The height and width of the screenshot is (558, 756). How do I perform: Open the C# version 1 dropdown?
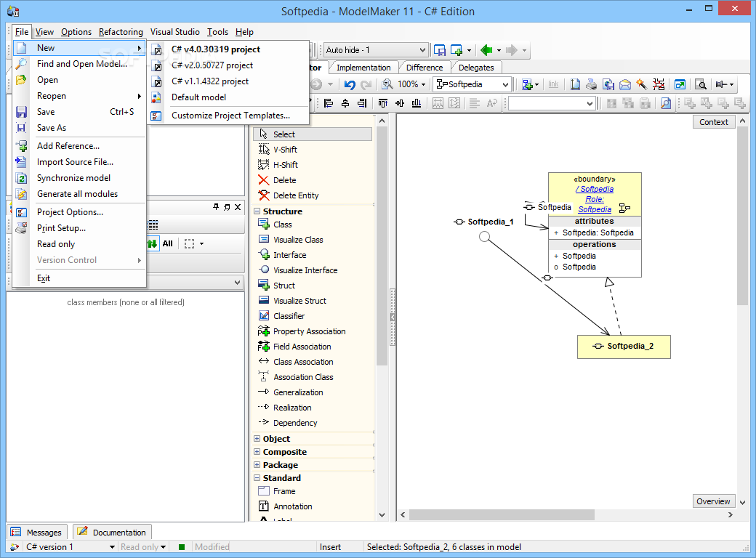[x=112, y=547]
